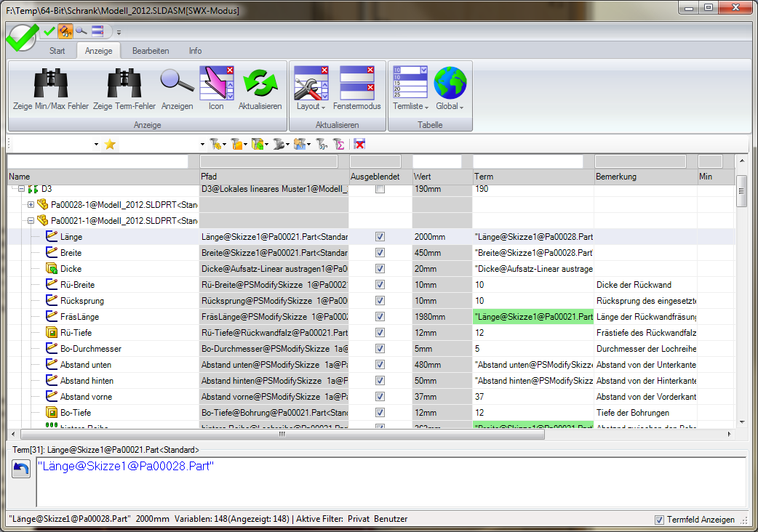Open the Termliste dropdown

point(410,106)
